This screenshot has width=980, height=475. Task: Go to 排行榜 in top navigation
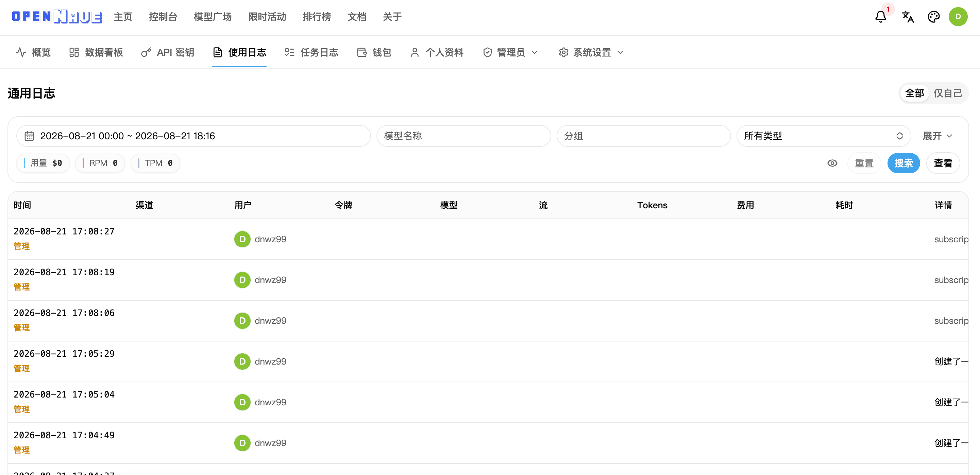317,17
